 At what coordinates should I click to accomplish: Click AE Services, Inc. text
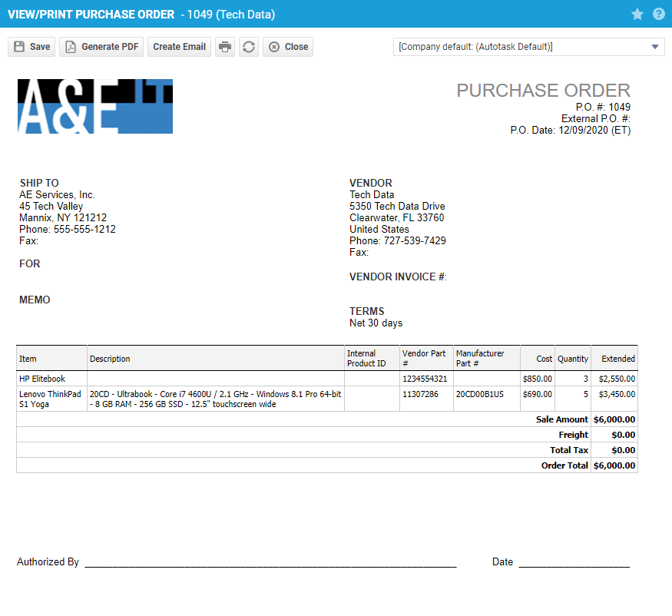point(57,194)
